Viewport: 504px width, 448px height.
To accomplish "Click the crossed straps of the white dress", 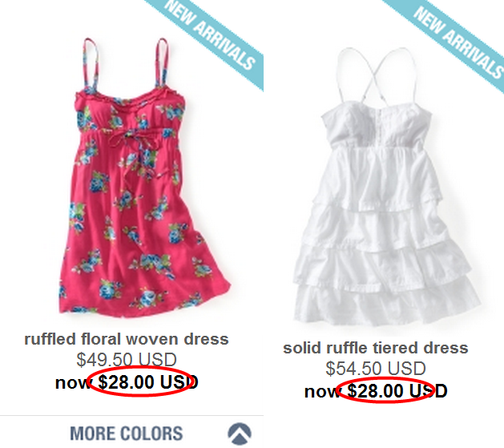I will [381, 72].
